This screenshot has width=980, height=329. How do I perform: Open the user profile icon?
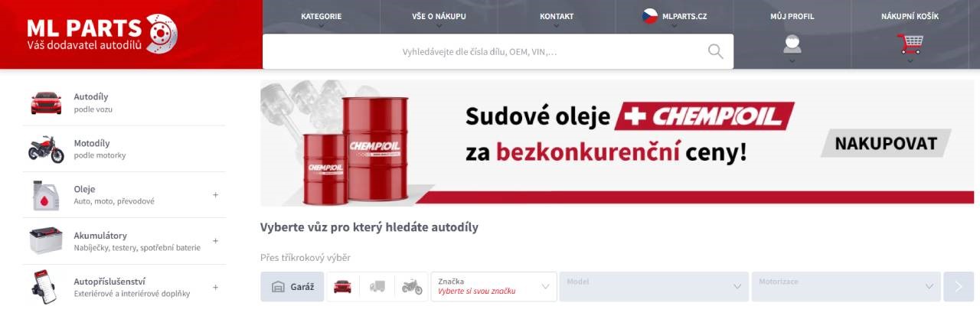point(792,44)
